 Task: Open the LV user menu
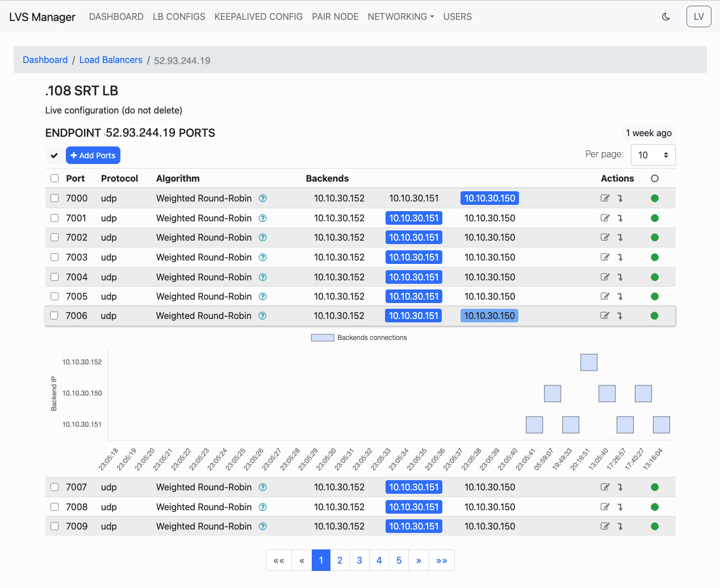(x=699, y=16)
